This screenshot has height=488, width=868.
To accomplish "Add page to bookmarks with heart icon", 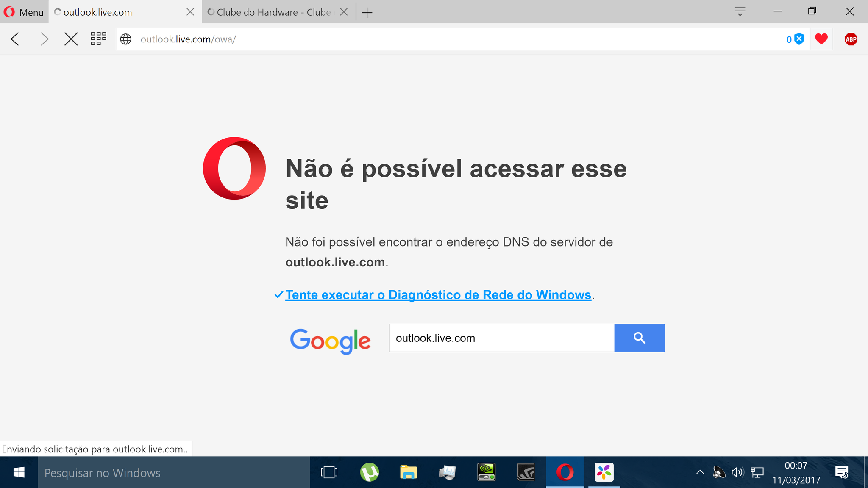I will coord(821,39).
